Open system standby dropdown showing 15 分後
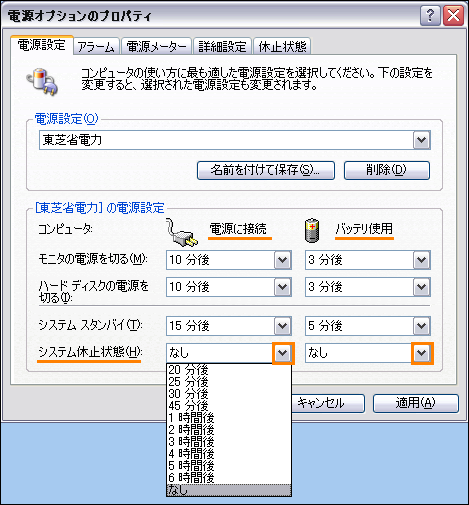This screenshot has width=469, height=505. [282, 326]
